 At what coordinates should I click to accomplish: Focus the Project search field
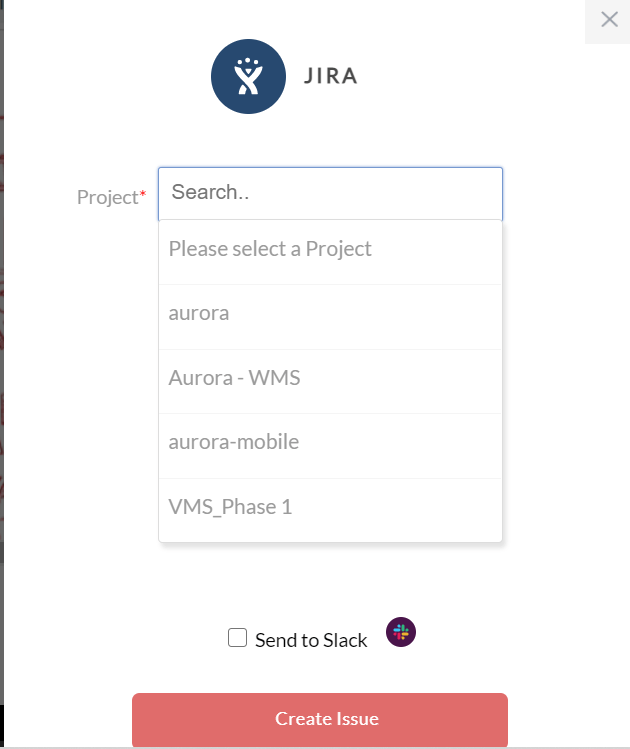pos(331,193)
